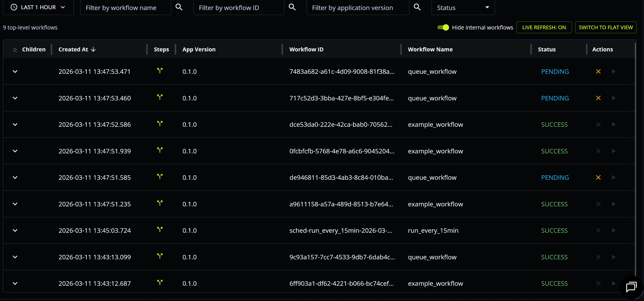Image resolution: width=644 pixels, height=301 pixels.
Task: Click the PENDING status of workflow de946811
Action: (555, 177)
